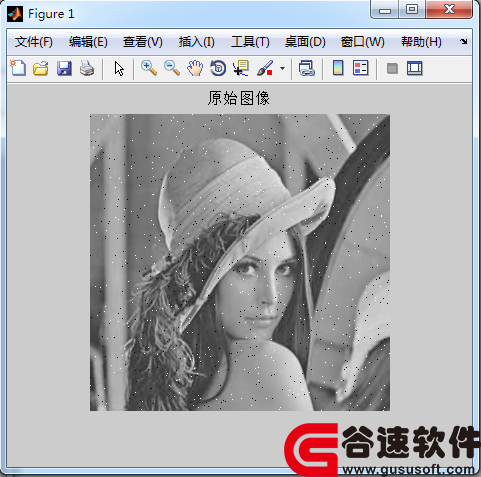Enable the Rotate 3D tool
Viewport: 481px width, 477px height.
pyautogui.click(x=218, y=68)
